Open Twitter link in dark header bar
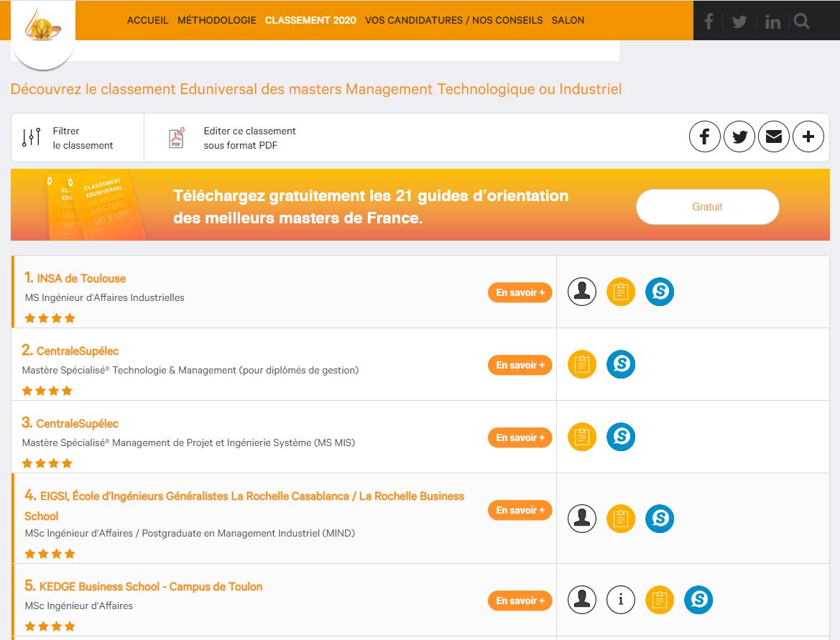This screenshot has width=840, height=640. pos(739,22)
